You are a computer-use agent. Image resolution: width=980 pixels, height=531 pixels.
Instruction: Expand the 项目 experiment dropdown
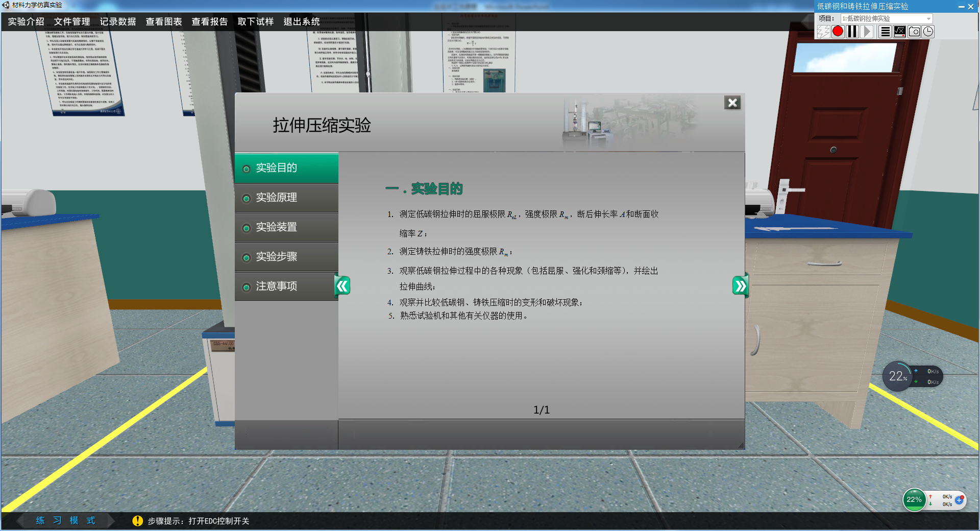(x=928, y=19)
